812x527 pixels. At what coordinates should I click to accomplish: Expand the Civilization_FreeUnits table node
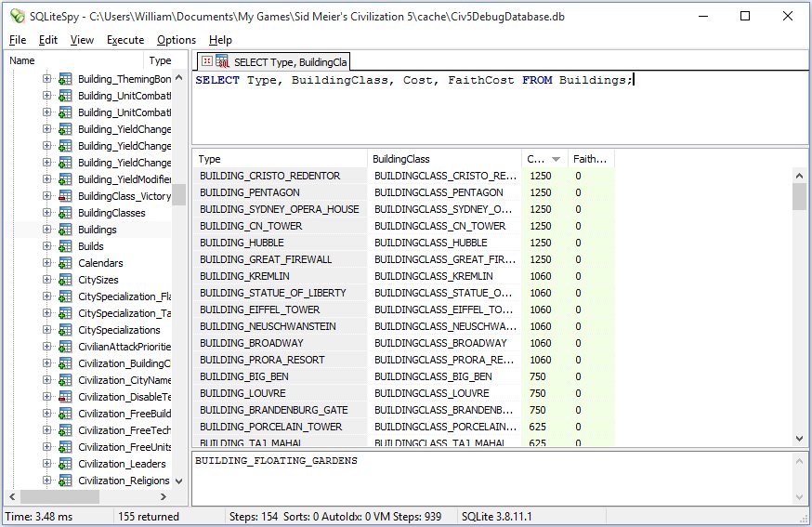tap(47, 447)
